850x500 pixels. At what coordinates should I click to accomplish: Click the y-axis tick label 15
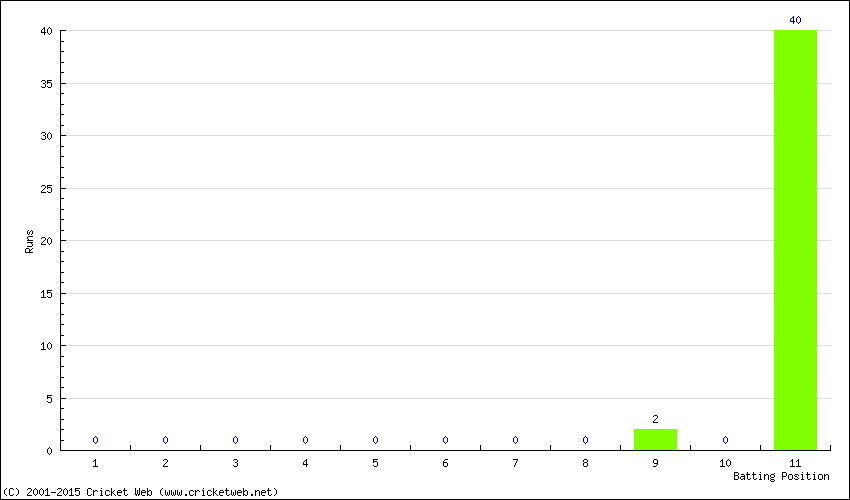[x=47, y=294]
